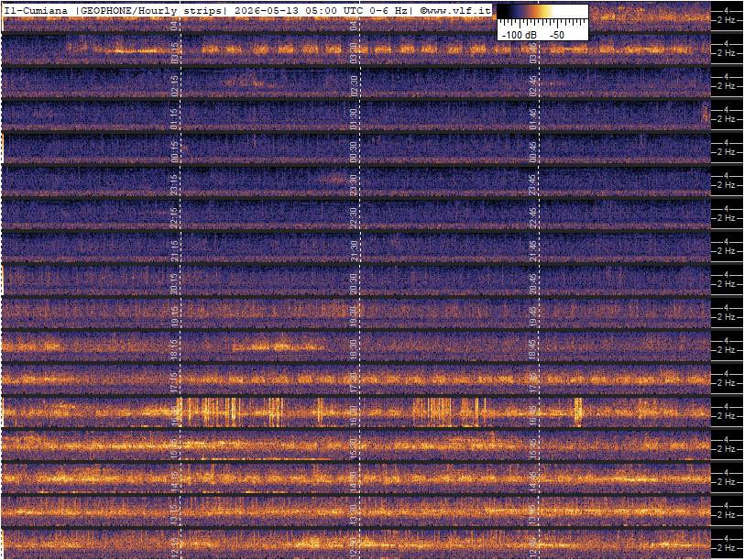This screenshot has height=560, width=744.
Task: Click the 22:15 time marker
Action: click(x=174, y=218)
